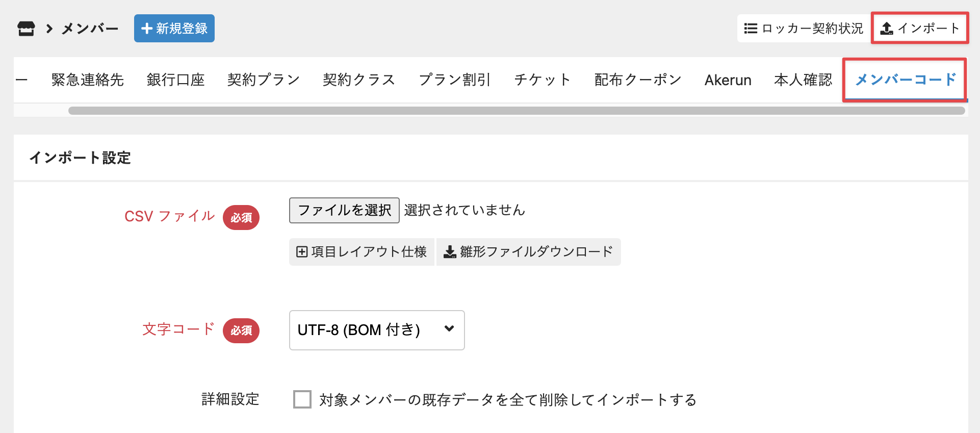Click the plus-box icon on 項目レイアウト仕様
This screenshot has width=980, height=433.
[x=302, y=252]
